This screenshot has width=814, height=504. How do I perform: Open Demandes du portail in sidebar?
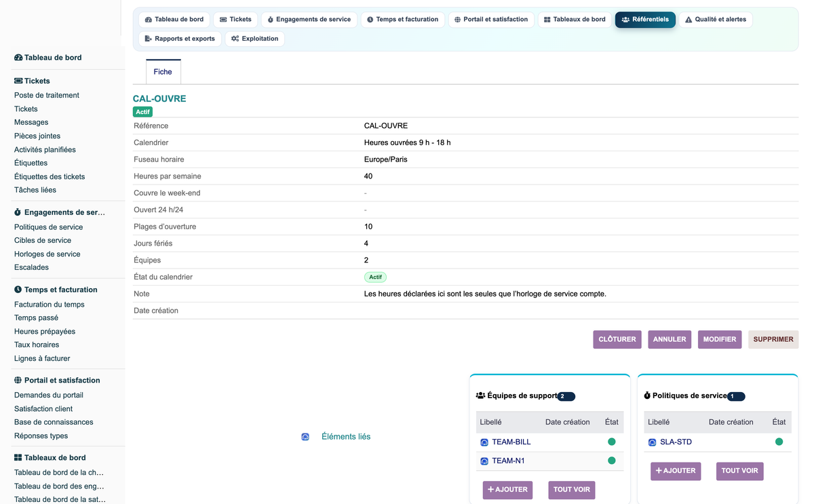tap(49, 395)
